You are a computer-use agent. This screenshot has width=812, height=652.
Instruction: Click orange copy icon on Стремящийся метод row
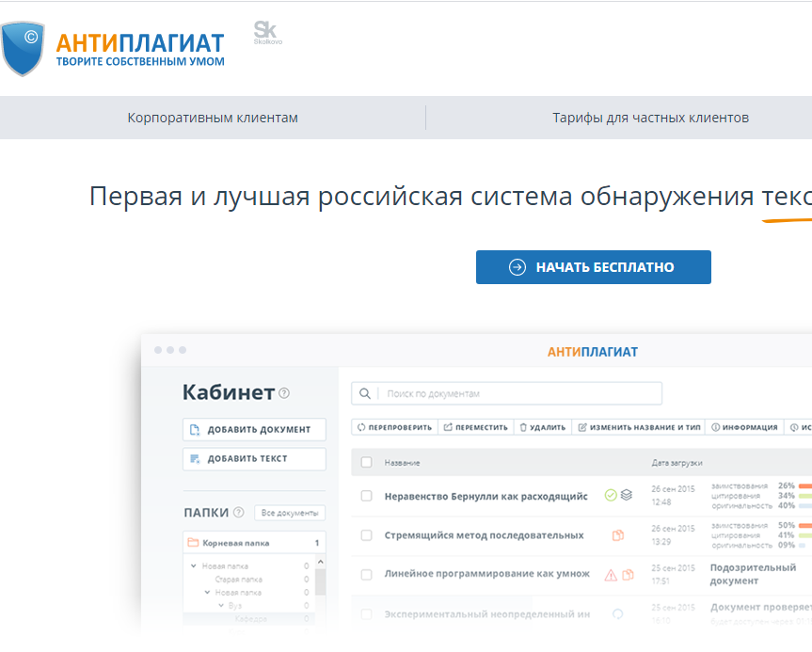[x=618, y=535]
